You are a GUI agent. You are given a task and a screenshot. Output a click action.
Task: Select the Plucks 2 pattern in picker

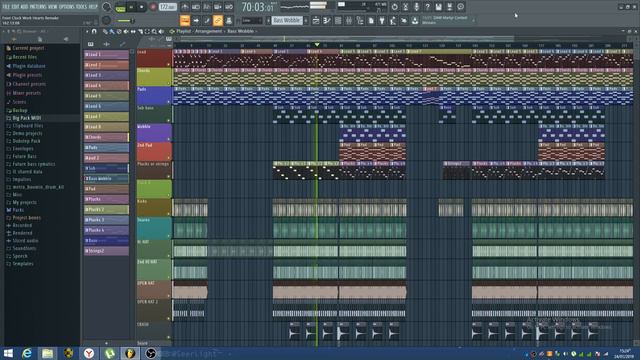click(x=107, y=209)
